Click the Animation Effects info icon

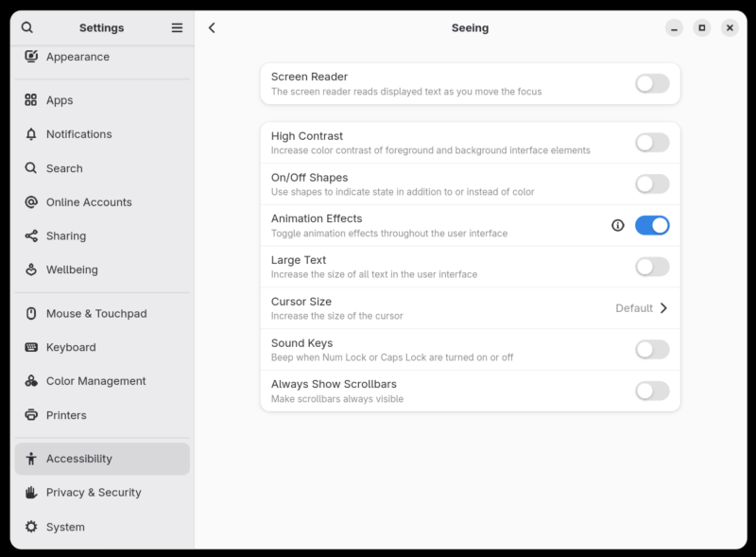618,225
